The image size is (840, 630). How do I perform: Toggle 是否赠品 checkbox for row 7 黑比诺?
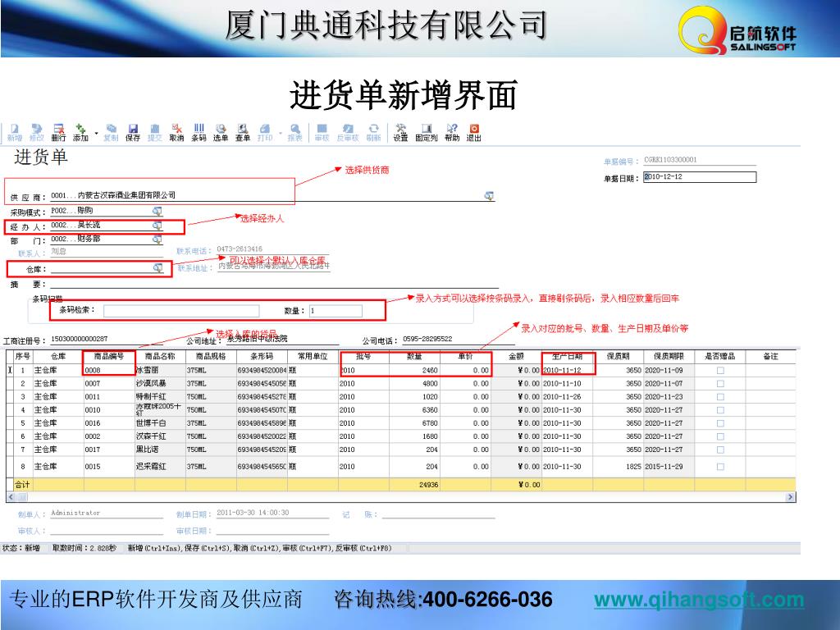(720, 450)
